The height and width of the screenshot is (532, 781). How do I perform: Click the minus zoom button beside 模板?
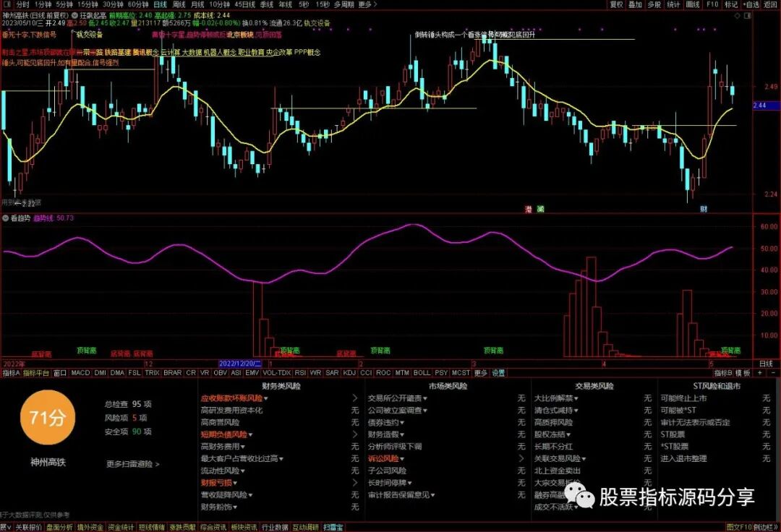[773, 373]
